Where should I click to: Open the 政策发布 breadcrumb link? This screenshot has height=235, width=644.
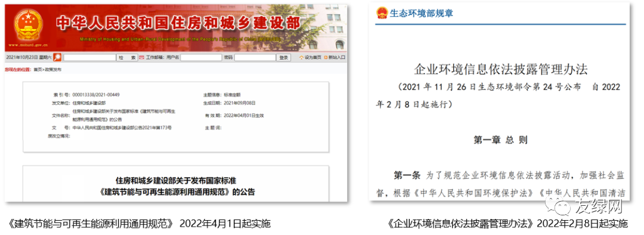pos(53,70)
